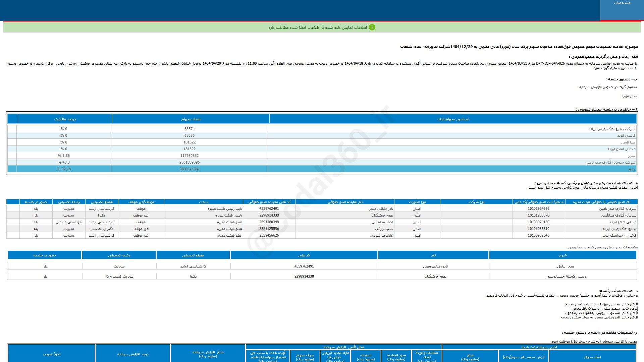Select shareholder 'شرکت سرمایه گذاری صدر تامین'
644x362 pixels.
coord(610,162)
